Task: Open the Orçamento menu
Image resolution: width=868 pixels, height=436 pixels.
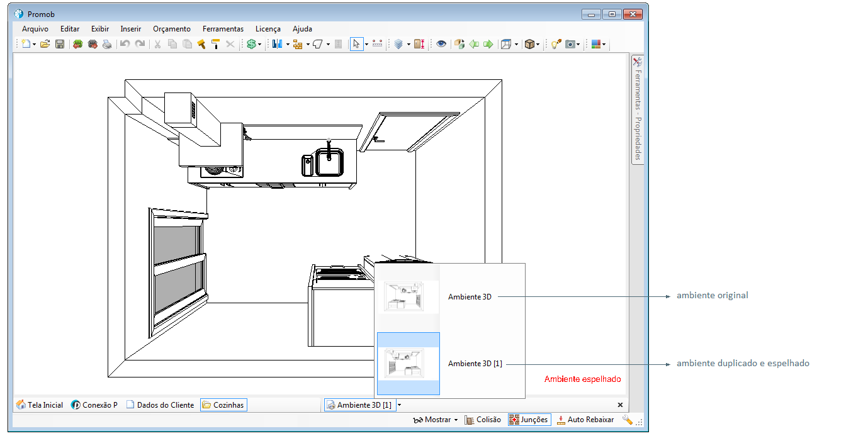Action: pos(172,29)
